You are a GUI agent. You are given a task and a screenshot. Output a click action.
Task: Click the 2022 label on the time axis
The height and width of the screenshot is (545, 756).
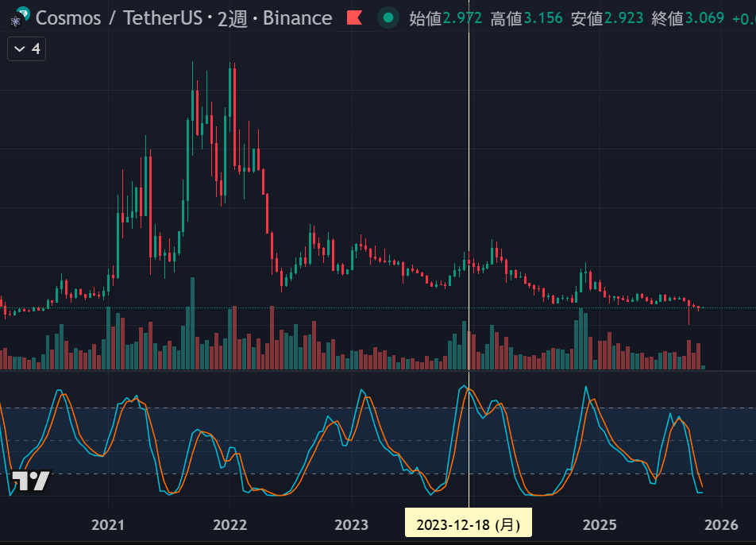230,524
